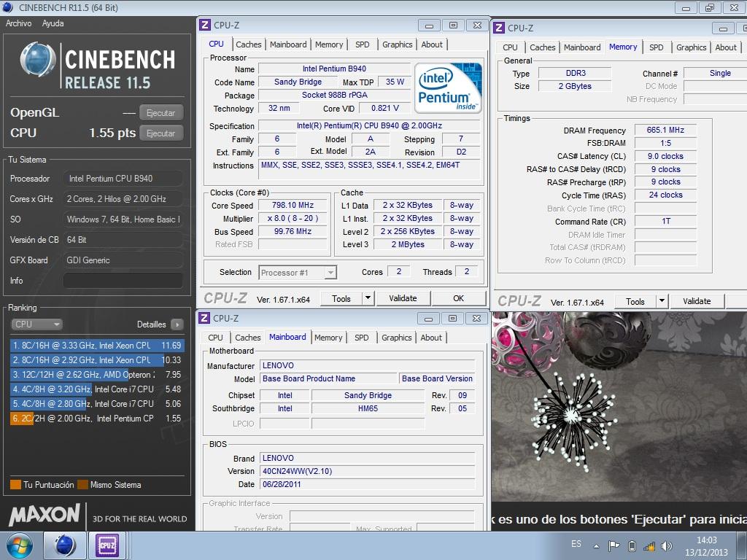This screenshot has height=560, width=747.
Task: Open CPU-Z taskbar icon
Action: click(x=107, y=545)
